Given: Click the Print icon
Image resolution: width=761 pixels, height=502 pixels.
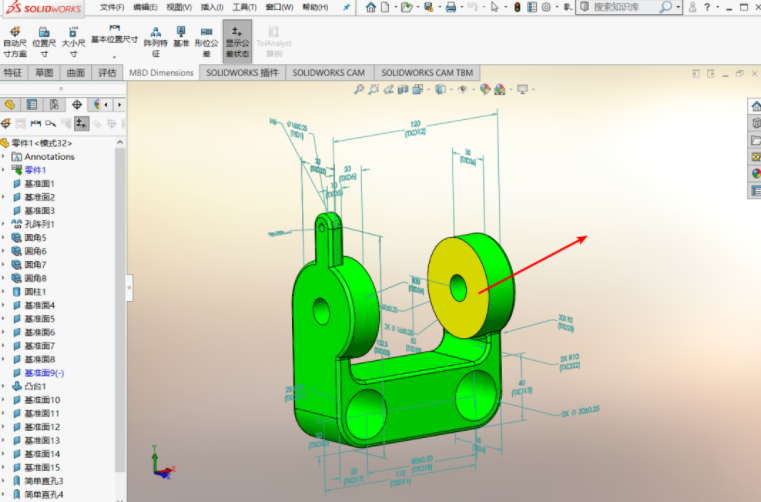Looking at the screenshot, I should point(451,7).
